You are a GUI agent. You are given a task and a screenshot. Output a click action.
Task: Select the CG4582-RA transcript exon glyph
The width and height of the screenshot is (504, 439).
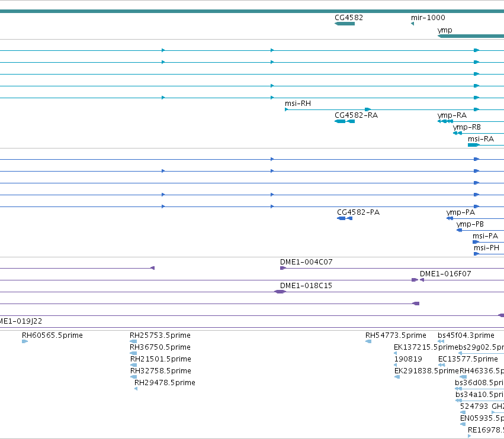(x=345, y=121)
